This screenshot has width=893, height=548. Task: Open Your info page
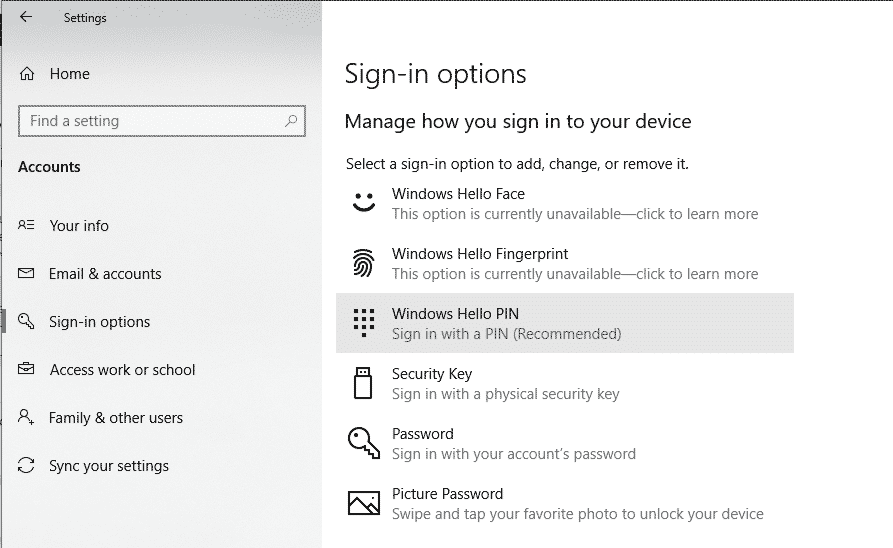point(79,226)
